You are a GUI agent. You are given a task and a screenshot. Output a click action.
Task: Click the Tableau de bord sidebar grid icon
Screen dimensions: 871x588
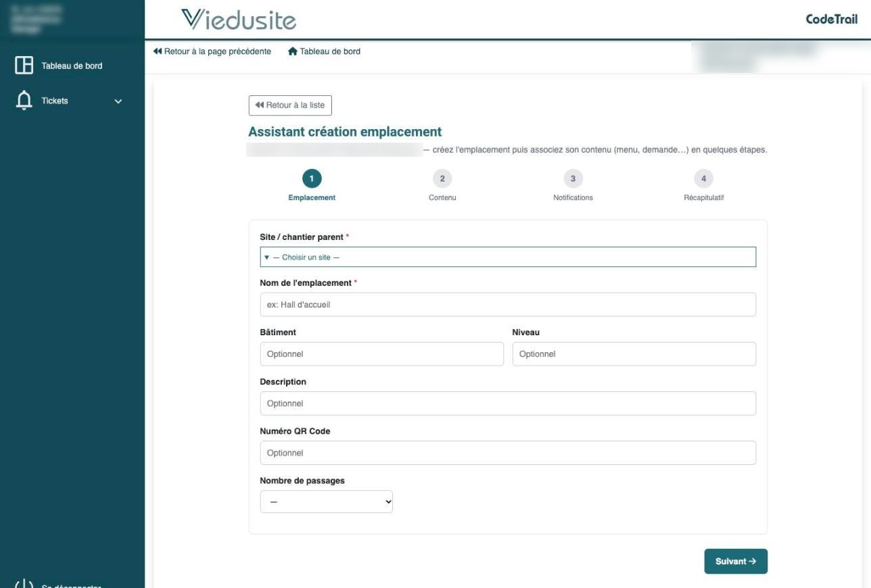pyautogui.click(x=24, y=65)
